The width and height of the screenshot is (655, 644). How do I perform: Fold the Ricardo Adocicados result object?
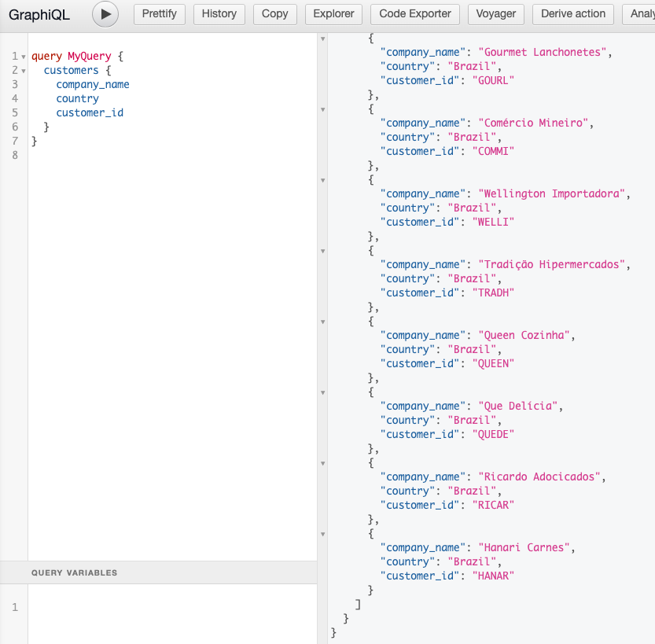[323, 463]
